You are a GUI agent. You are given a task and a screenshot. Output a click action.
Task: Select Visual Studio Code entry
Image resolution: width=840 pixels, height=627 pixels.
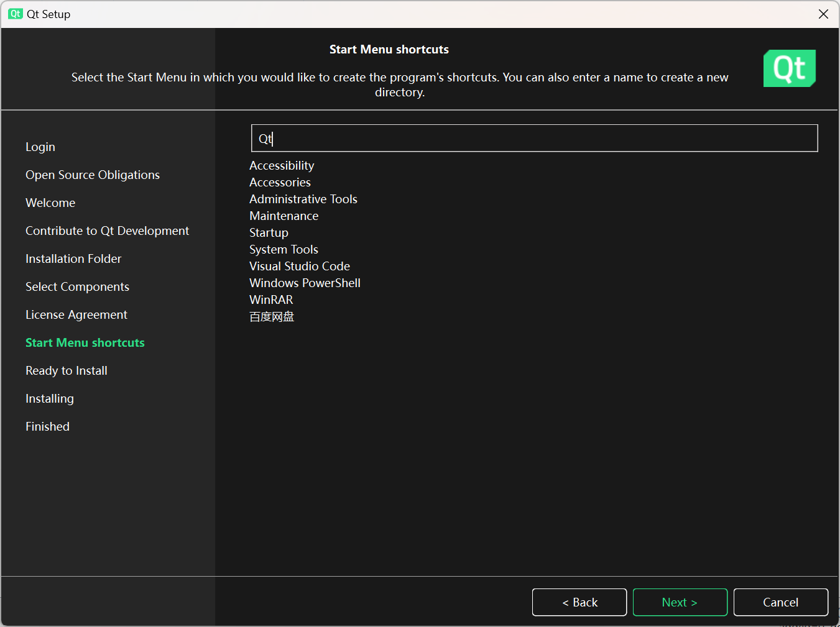pyautogui.click(x=300, y=266)
